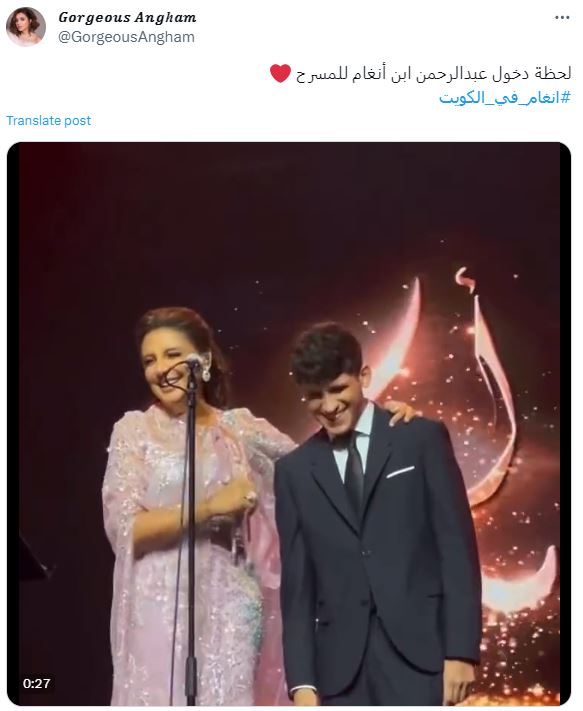Click the hand resting on the man's shoulder
Viewport: 583px width, 711px height.
pyautogui.click(x=401, y=411)
